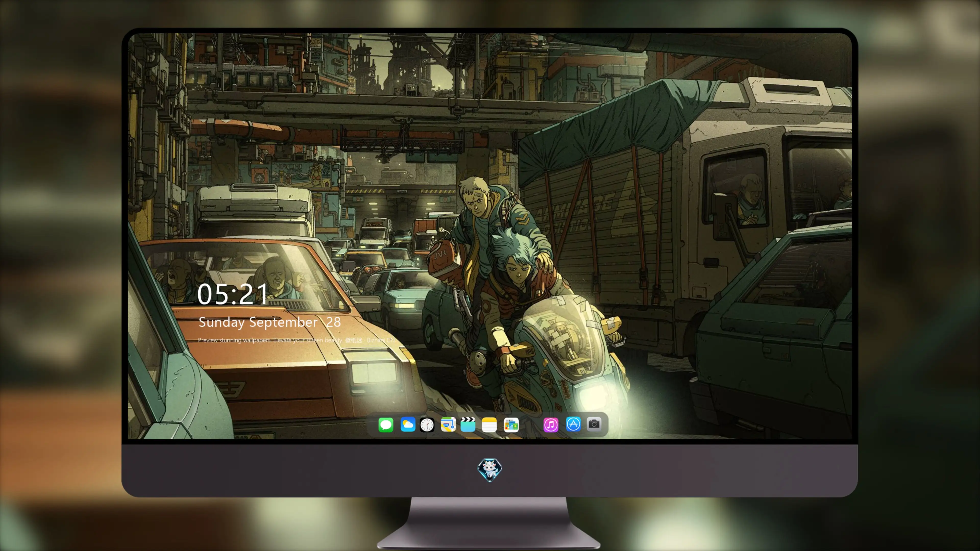Click the "Sunday September 28" date text
The width and height of the screenshot is (980, 551).
[270, 322]
